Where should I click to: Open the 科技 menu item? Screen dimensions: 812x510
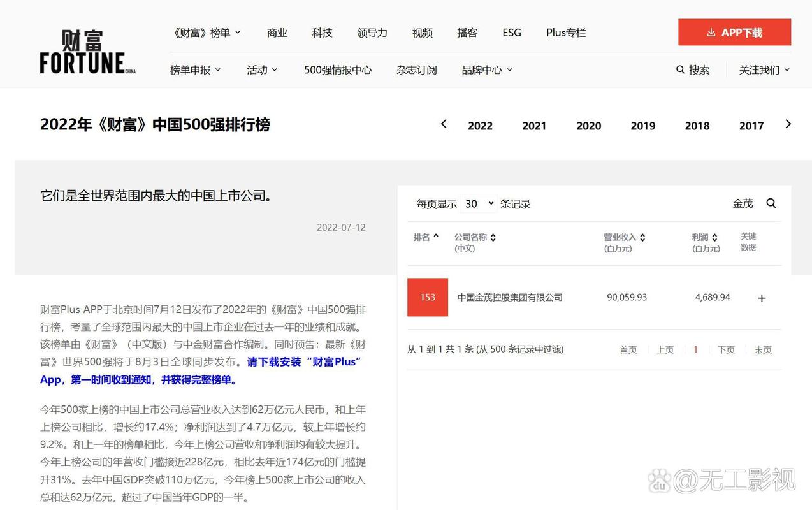pyautogui.click(x=322, y=33)
